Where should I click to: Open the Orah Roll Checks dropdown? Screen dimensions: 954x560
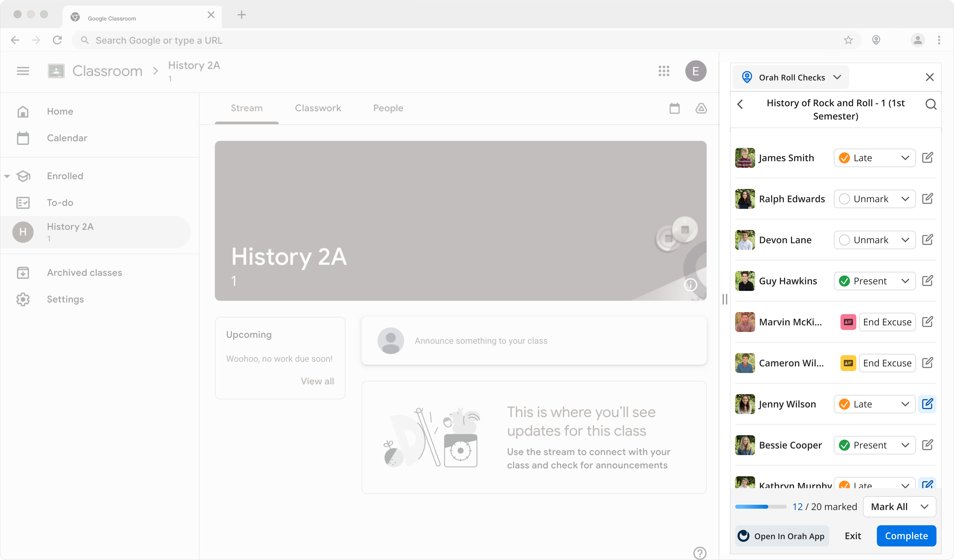(x=790, y=77)
